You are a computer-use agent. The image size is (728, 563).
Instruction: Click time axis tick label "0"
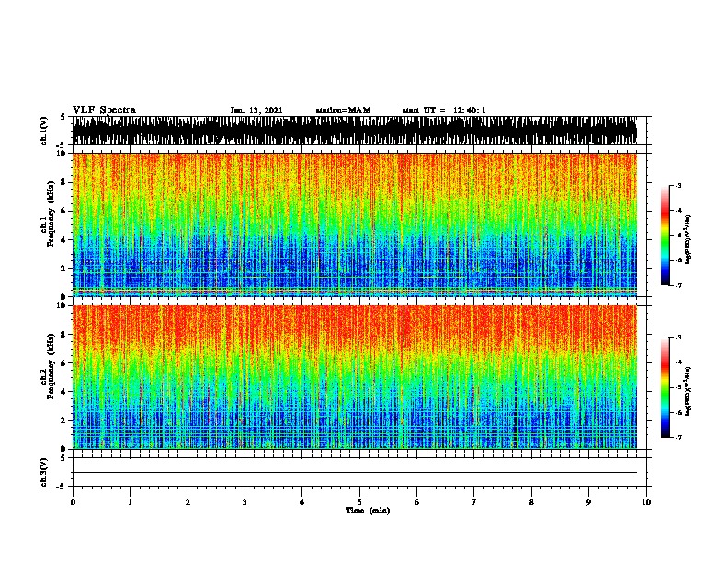click(x=73, y=502)
